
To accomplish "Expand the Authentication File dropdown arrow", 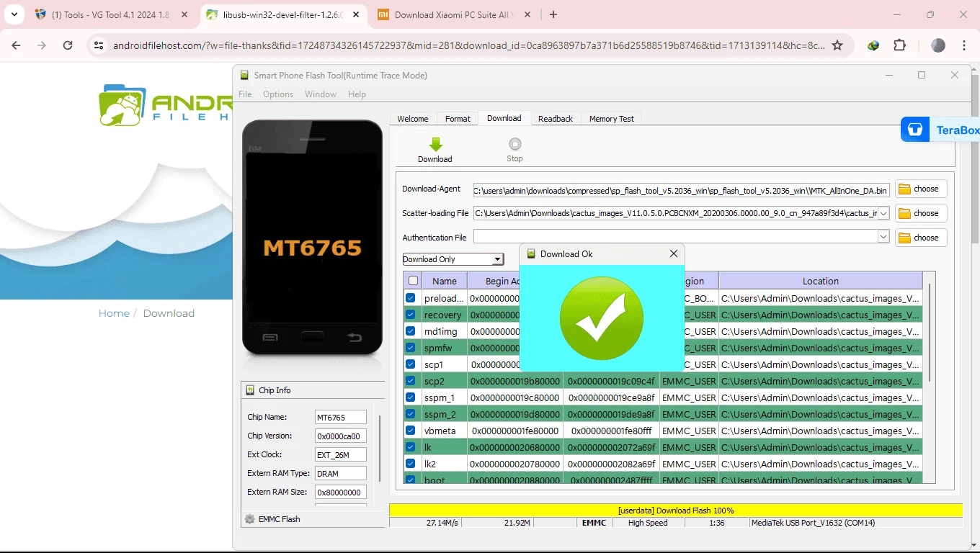I will (x=883, y=236).
